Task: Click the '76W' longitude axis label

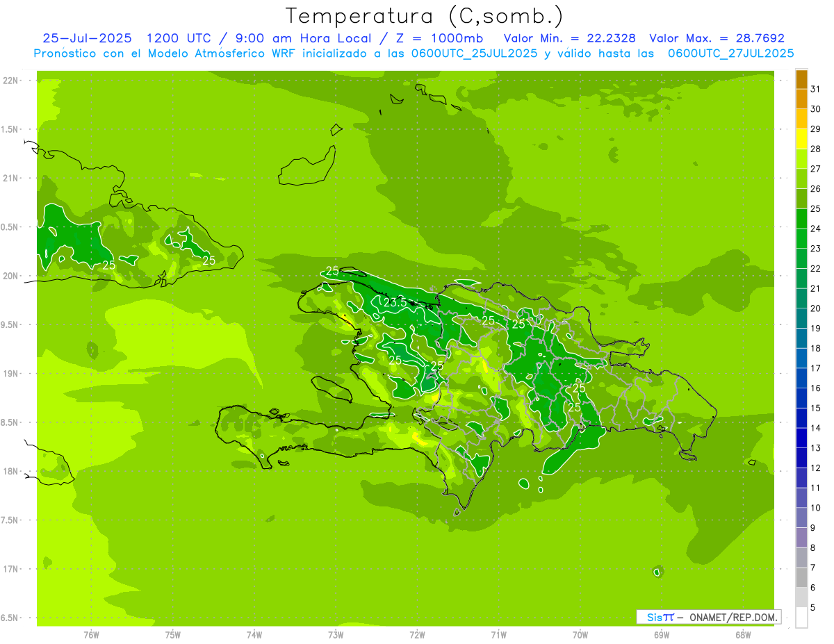Action: 91,635
